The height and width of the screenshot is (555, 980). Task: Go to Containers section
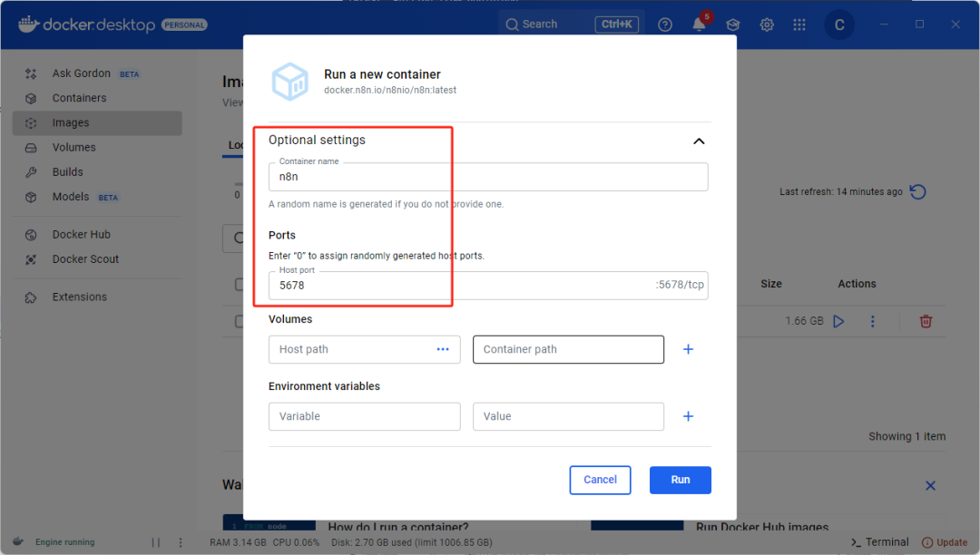coord(79,98)
